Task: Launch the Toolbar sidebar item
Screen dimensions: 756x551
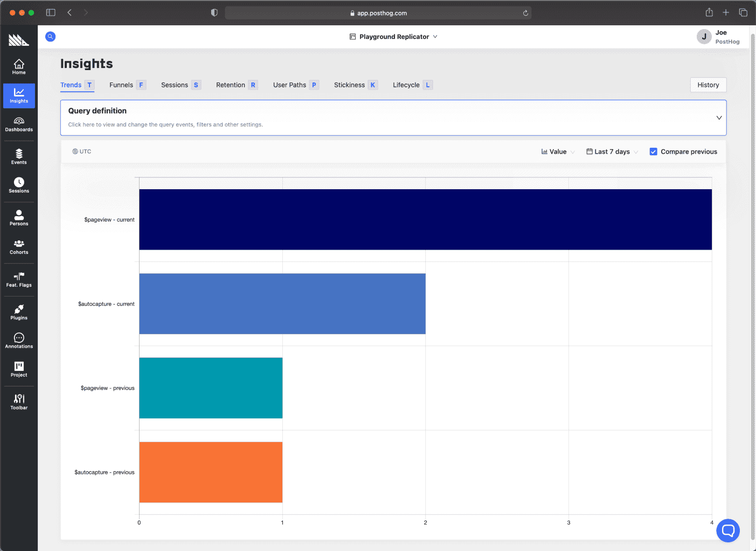Action: click(x=19, y=402)
